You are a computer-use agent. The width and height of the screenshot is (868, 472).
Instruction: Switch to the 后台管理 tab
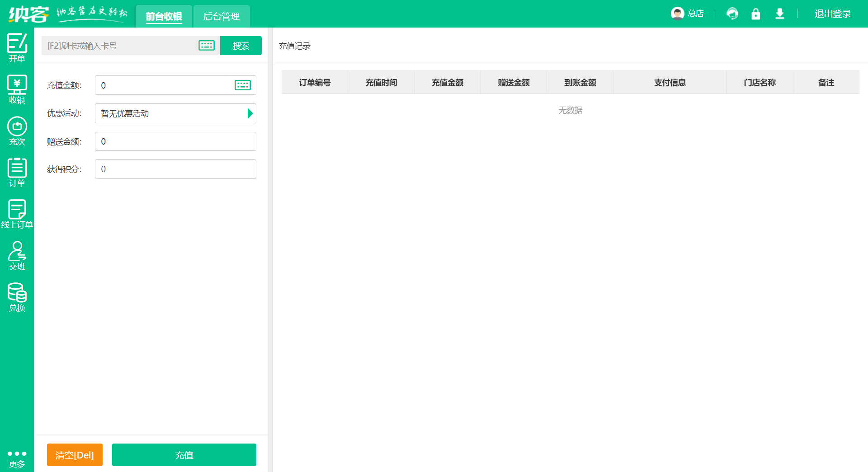pos(221,16)
